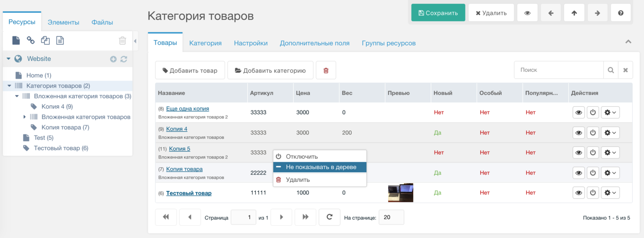Click the new symlink icon in the tree toolbar
644x238 pixels.
(45, 41)
